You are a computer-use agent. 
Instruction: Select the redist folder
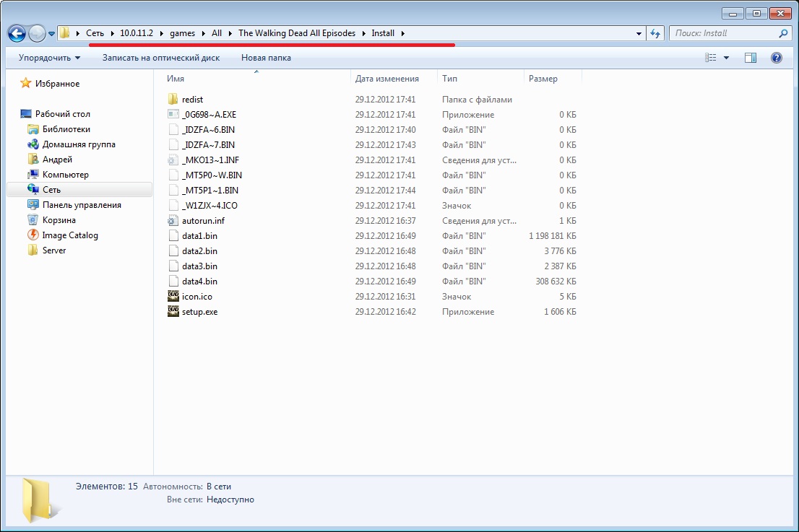(x=191, y=100)
